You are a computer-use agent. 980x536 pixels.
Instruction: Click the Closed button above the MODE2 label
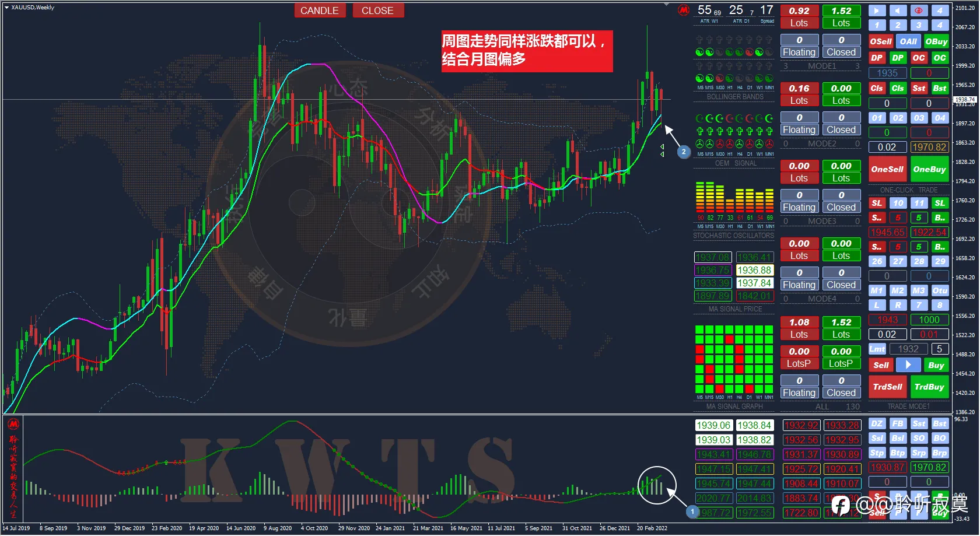point(841,129)
